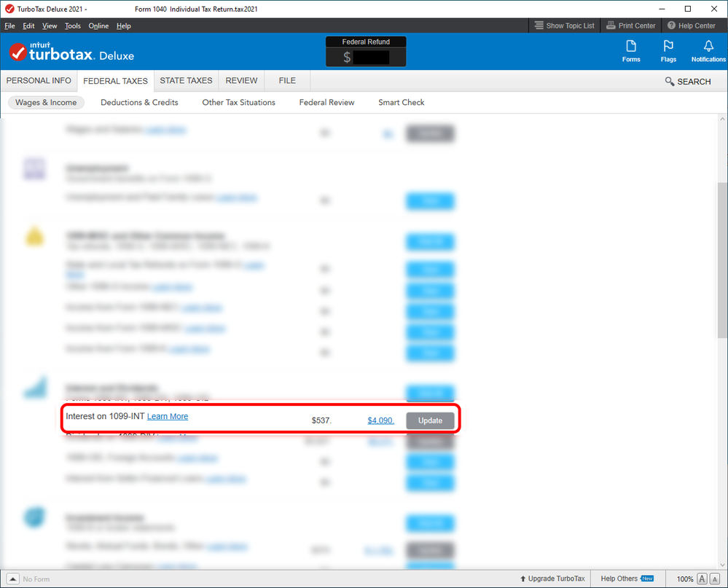The image size is (728, 588).
Task: Open the Help menu
Action: [123, 26]
